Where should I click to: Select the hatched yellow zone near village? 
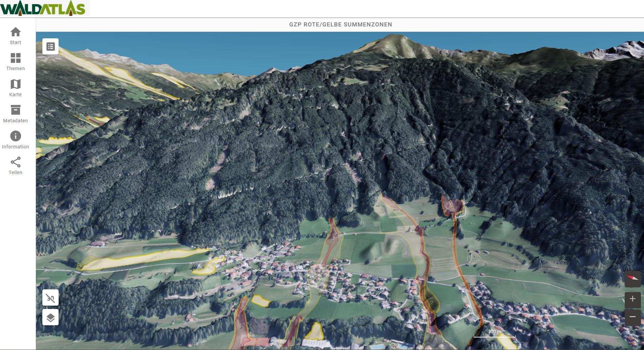[431, 298]
